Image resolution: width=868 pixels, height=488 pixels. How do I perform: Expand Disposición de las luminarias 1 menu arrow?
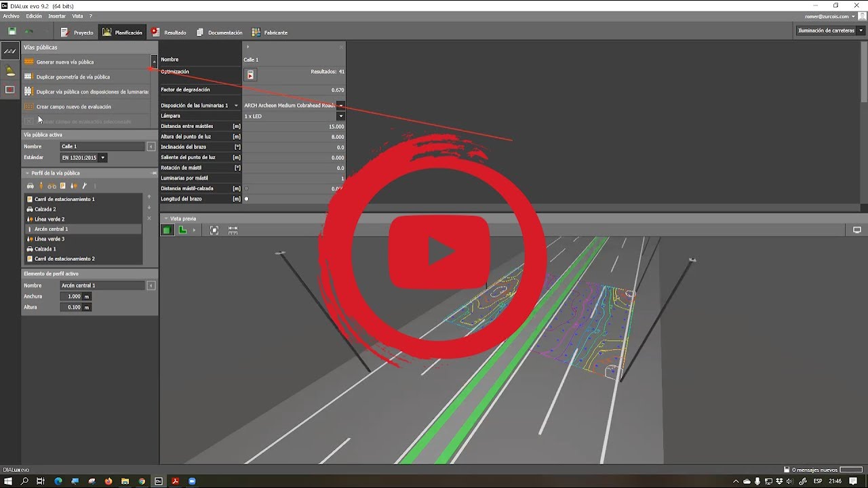pyautogui.click(x=236, y=106)
